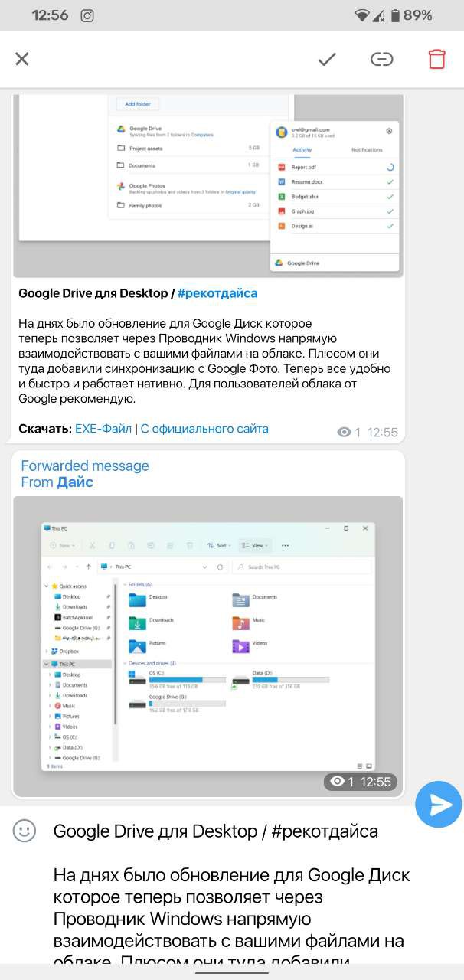Screen dimensions: 464x980
Task: Tap the 12:56 clock in status bar
Action: pos(50,15)
